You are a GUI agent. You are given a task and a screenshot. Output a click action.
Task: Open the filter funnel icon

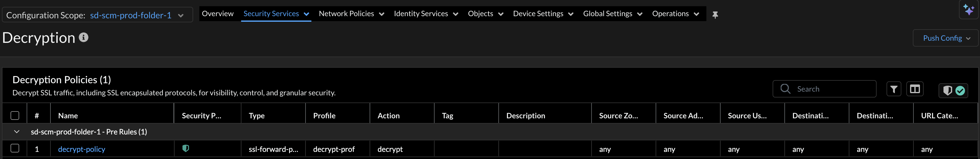(x=894, y=89)
